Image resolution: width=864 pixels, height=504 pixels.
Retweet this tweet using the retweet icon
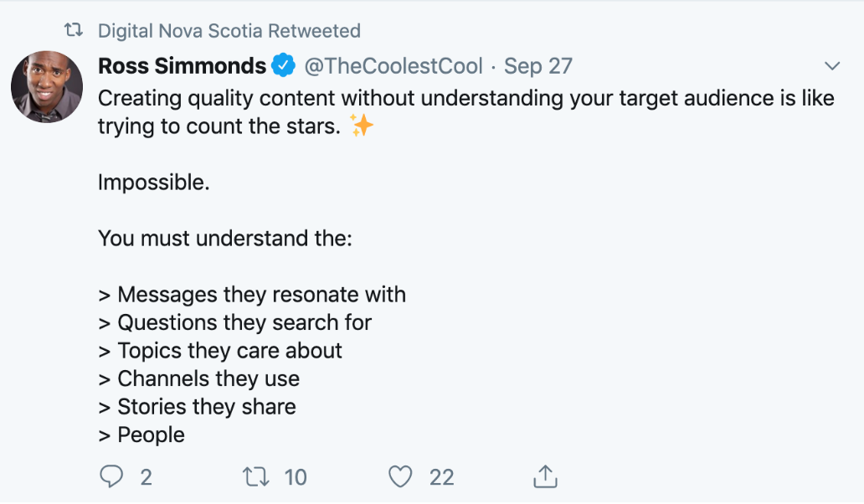coord(255,477)
